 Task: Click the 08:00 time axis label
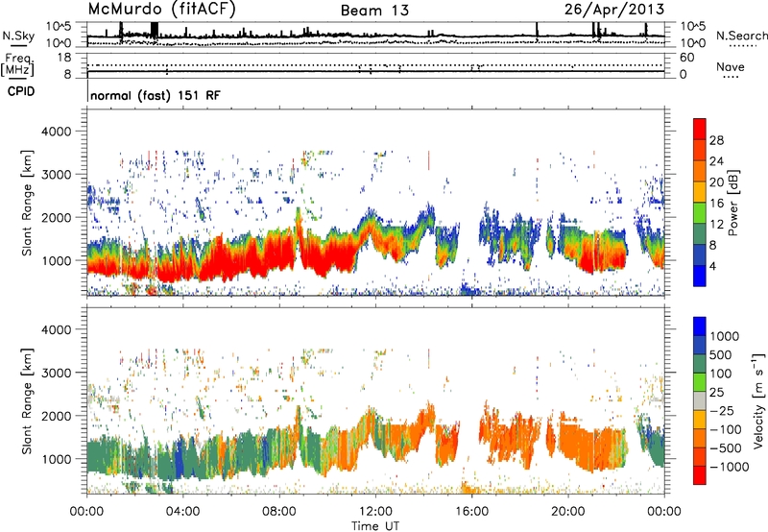click(x=279, y=512)
